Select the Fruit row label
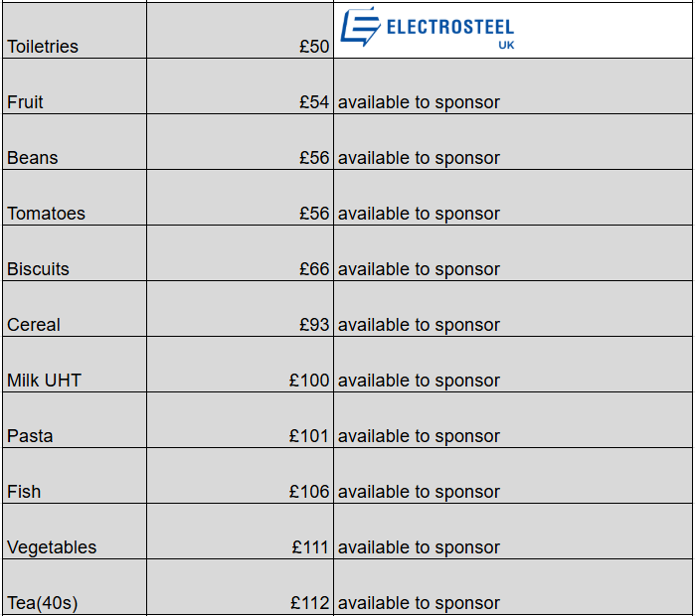The width and height of the screenshot is (695, 616). (26, 102)
